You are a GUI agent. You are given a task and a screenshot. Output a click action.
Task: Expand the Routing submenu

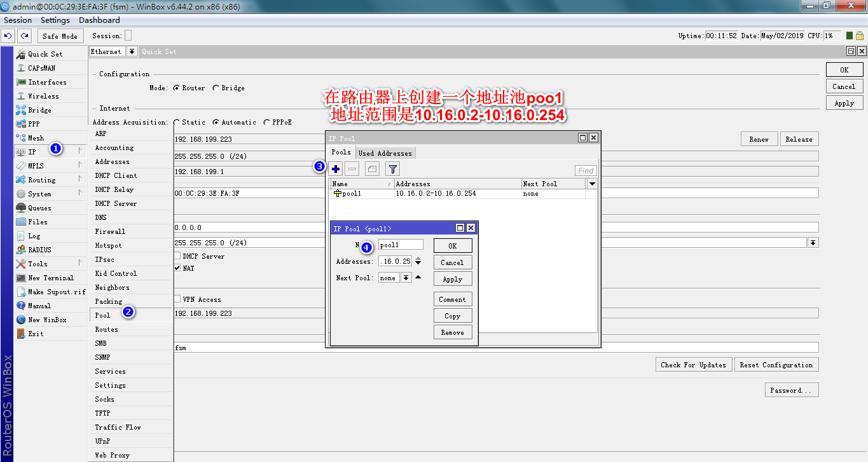pyautogui.click(x=80, y=179)
